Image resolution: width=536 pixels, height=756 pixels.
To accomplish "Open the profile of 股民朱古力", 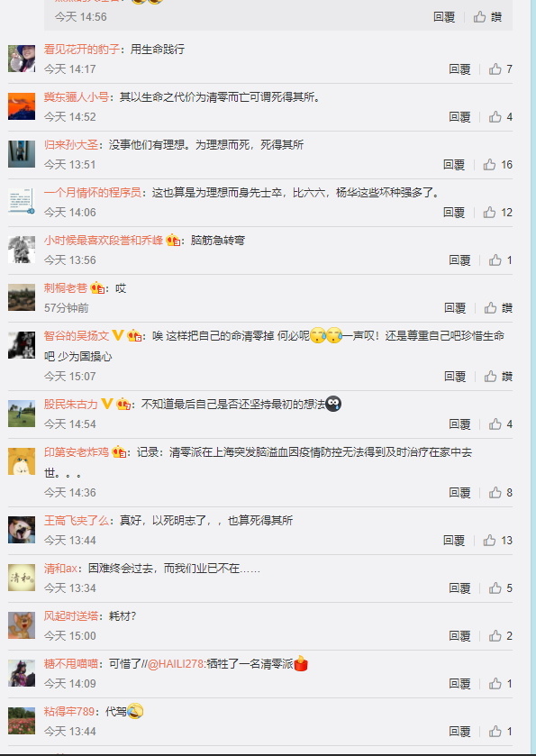I will point(71,404).
